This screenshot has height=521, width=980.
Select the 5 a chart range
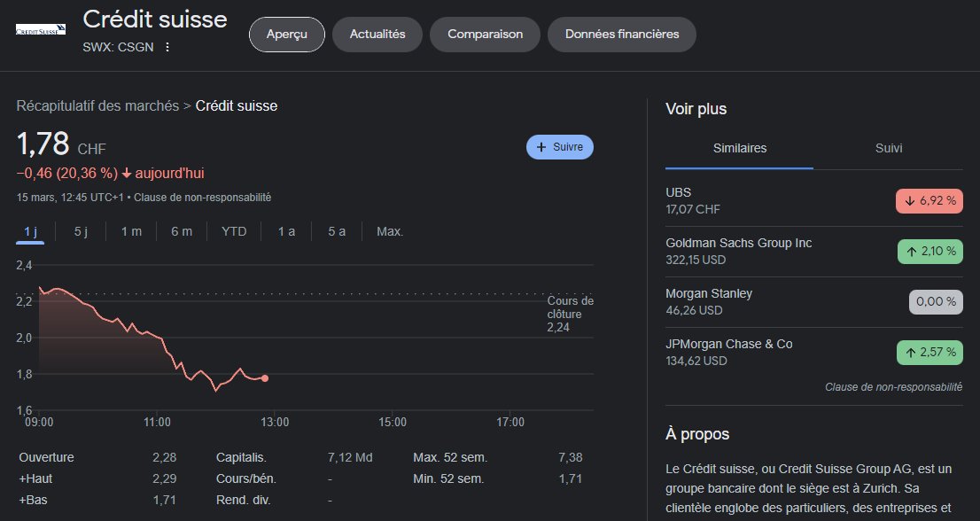click(337, 231)
